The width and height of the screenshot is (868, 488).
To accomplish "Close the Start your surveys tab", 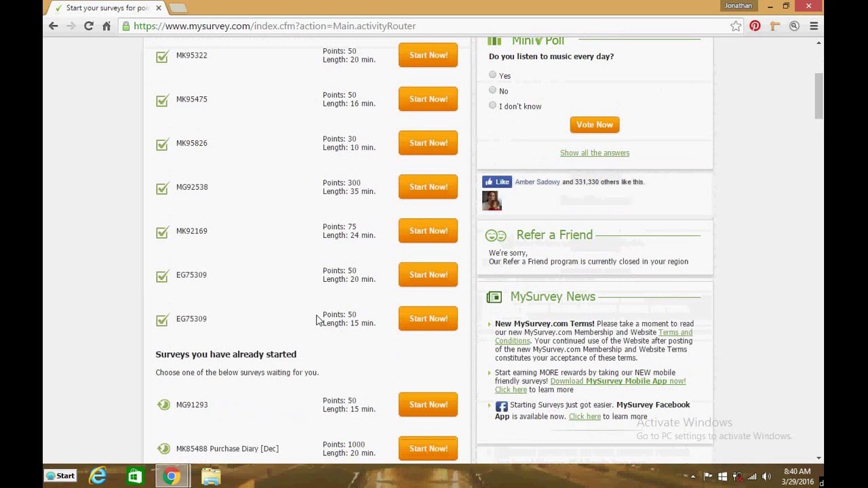I will tap(159, 8).
